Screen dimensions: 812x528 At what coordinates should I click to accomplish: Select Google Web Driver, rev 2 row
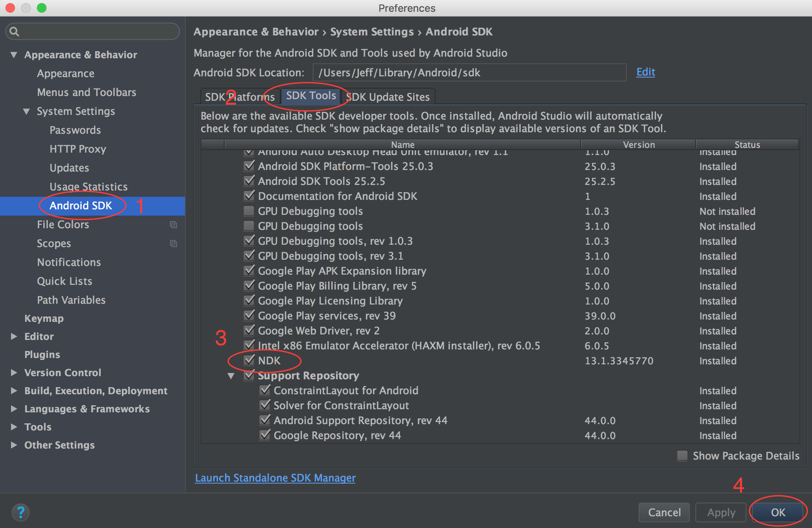click(x=500, y=331)
